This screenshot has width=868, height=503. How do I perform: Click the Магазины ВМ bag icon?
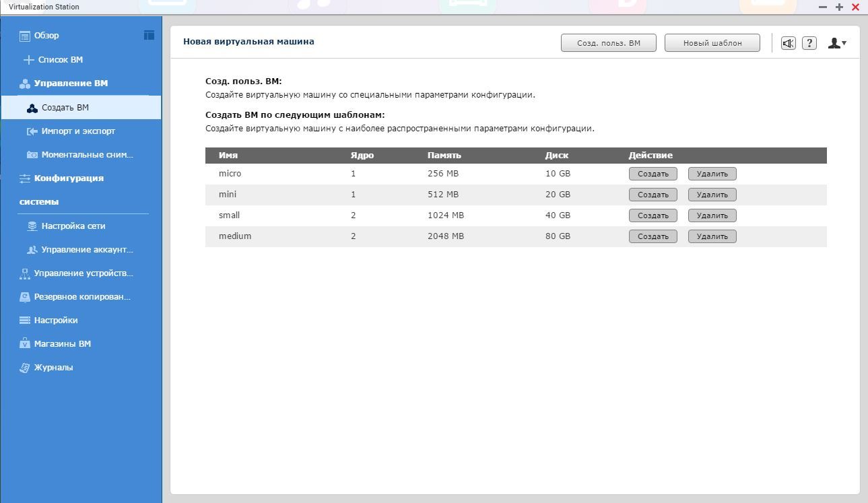click(25, 343)
